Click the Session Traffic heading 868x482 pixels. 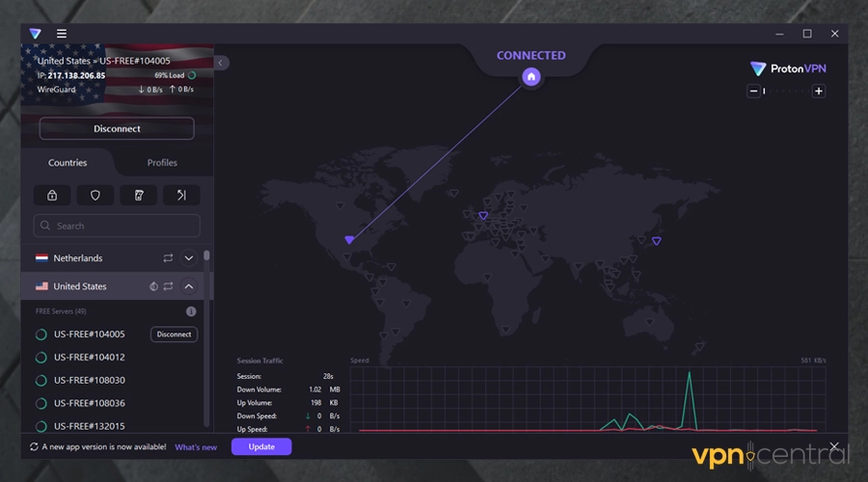[259, 361]
